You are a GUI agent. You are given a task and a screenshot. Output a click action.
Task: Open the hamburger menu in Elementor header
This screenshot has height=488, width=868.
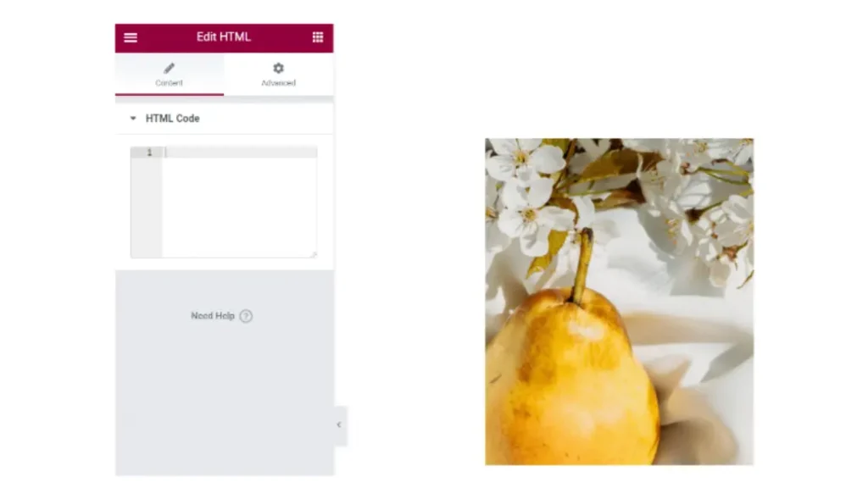131,37
